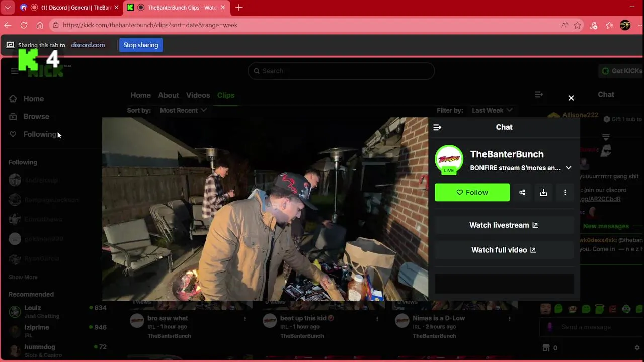This screenshot has height=362, width=644.
Task: Open browser extensions icon
Action: click(594, 25)
